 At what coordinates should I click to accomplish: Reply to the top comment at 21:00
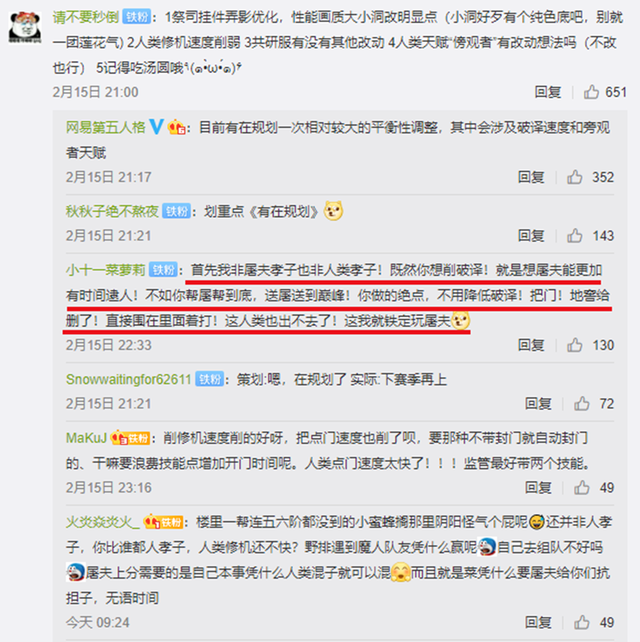[547, 92]
